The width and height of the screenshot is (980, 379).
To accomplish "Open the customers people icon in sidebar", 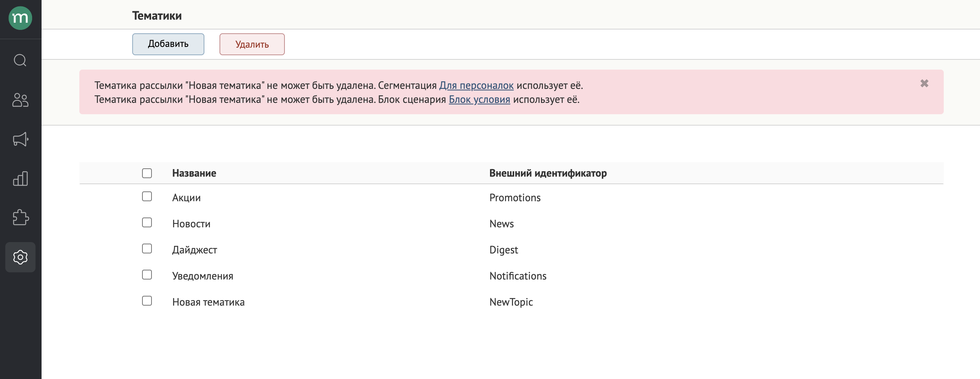I will click(20, 100).
